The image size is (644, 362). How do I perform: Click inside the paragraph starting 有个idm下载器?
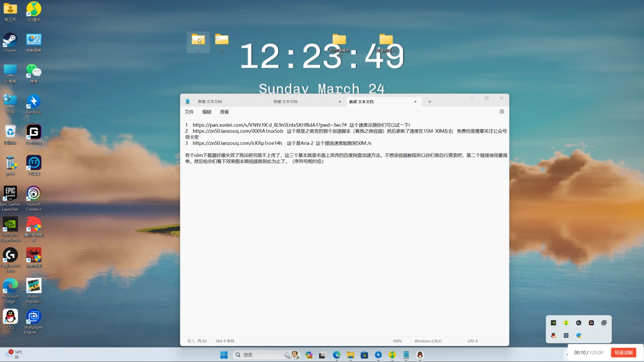(x=346, y=158)
